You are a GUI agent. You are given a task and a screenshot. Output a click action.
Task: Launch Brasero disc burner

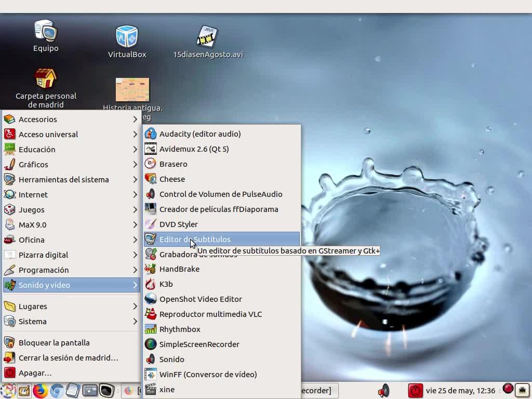[173, 164]
